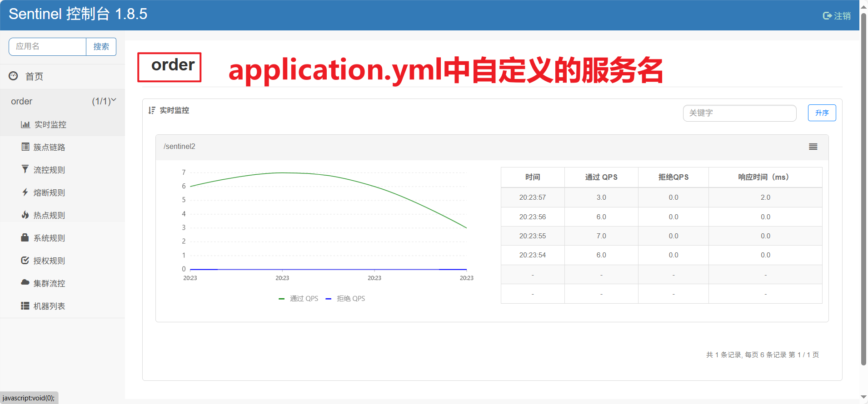Click the /sentinel2 resource title
Image resolution: width=868 pixels, height=404 pixels.
[180, 146]
